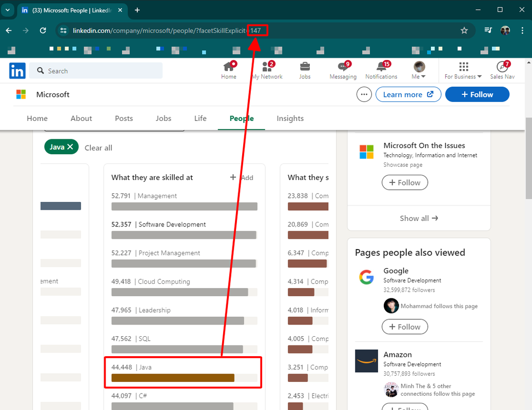Image resolution: width=532 pixels, height=410 pixels.
Task: Click the address bar URL
Action: pos(167,31)
